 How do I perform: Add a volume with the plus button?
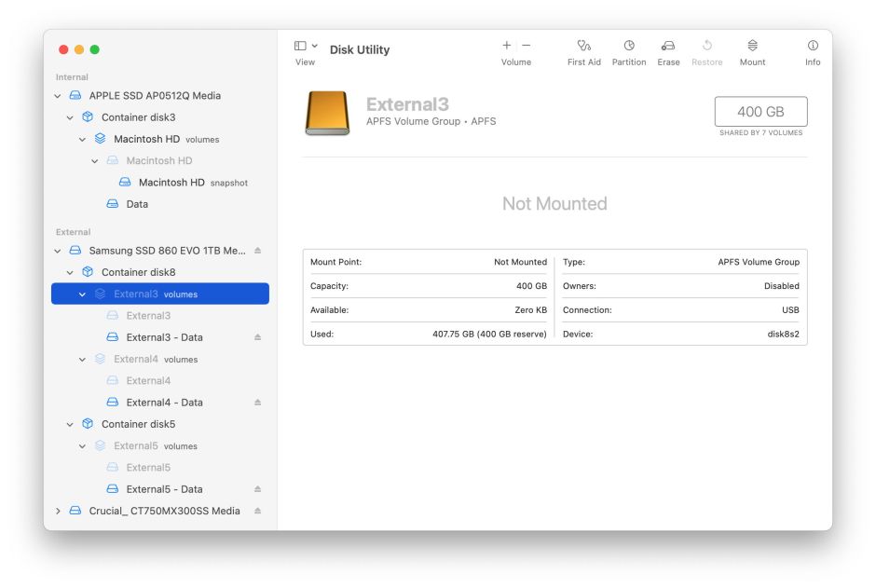(507, 46)
